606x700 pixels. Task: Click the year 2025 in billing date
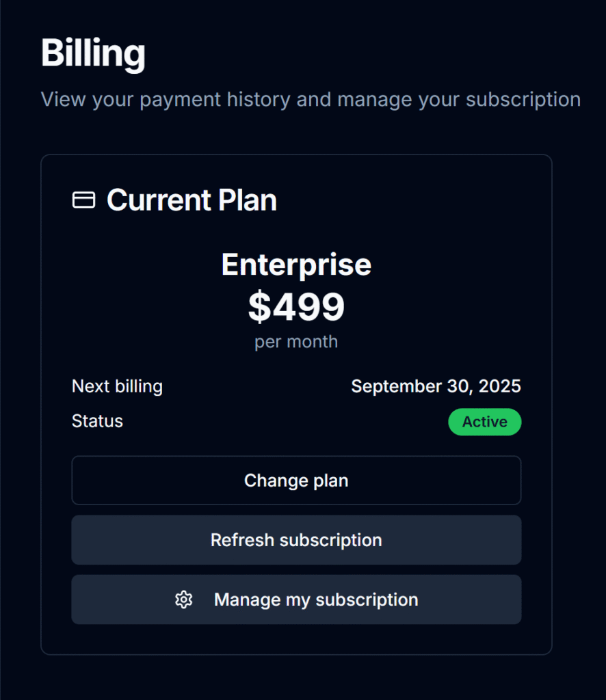[500, 386]
